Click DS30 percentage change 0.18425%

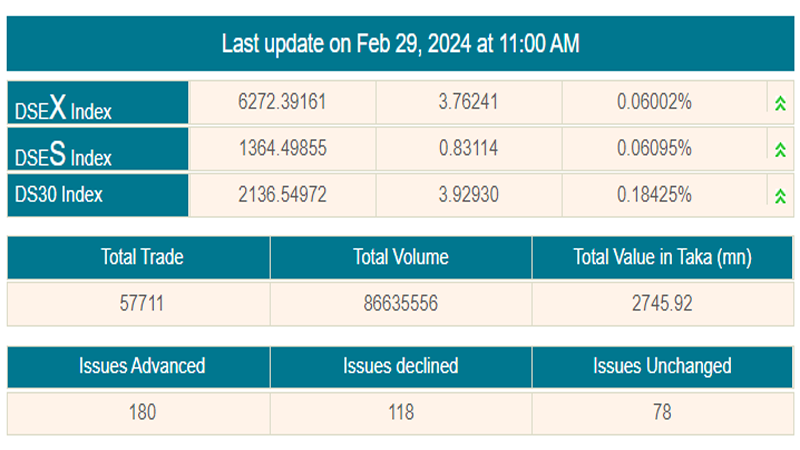click(655, 195)
